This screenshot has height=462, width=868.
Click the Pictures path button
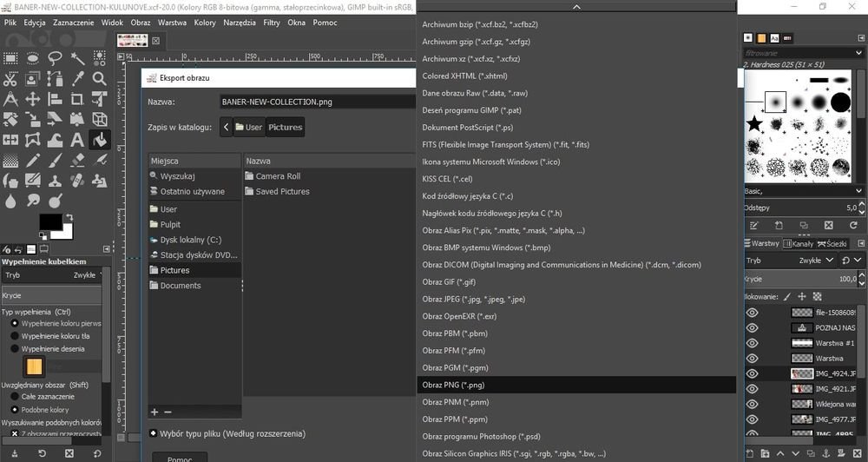[x=285, y=127]
